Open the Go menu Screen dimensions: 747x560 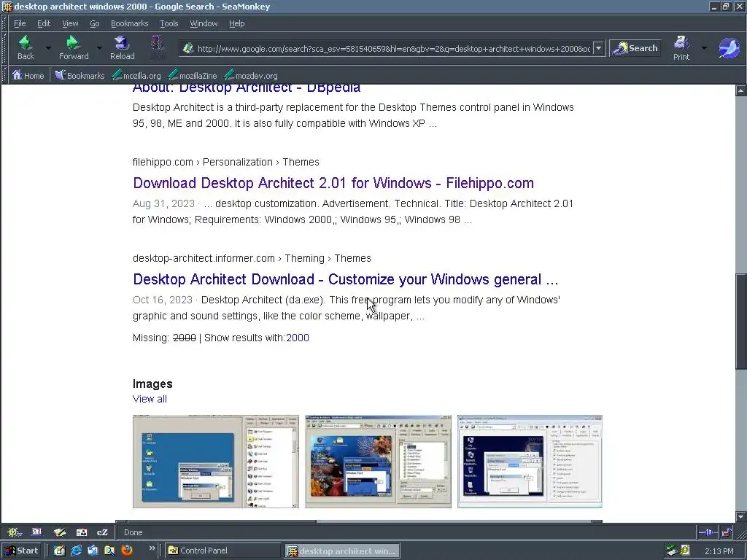click(94, 23)
